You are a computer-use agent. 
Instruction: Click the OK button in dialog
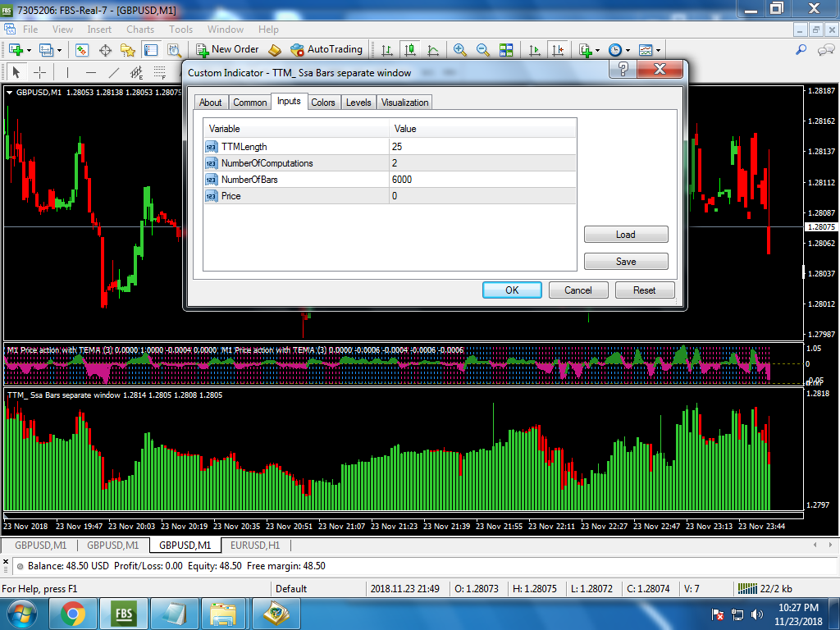[x=512, y=290]
